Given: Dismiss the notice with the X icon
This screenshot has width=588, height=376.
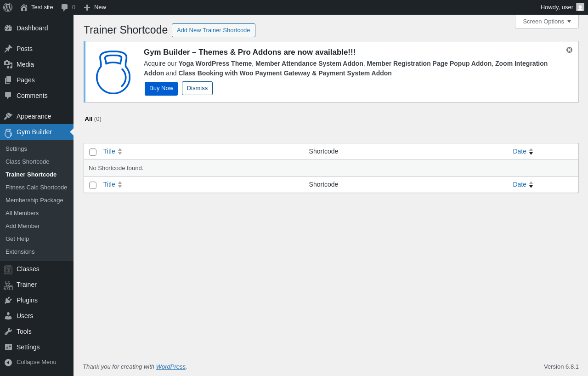Looking at the screenshot, I should pos(569,50).
